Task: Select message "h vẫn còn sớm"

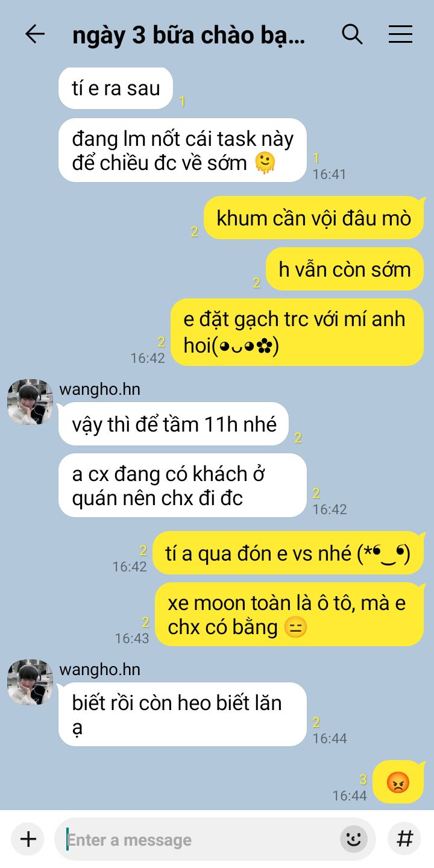Action: tap(345, 269)
